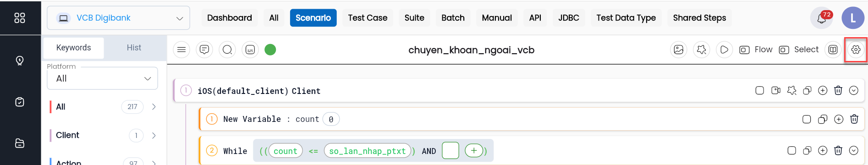
Task: Check the iOS Client row checkbox
Action: [760, 90]
